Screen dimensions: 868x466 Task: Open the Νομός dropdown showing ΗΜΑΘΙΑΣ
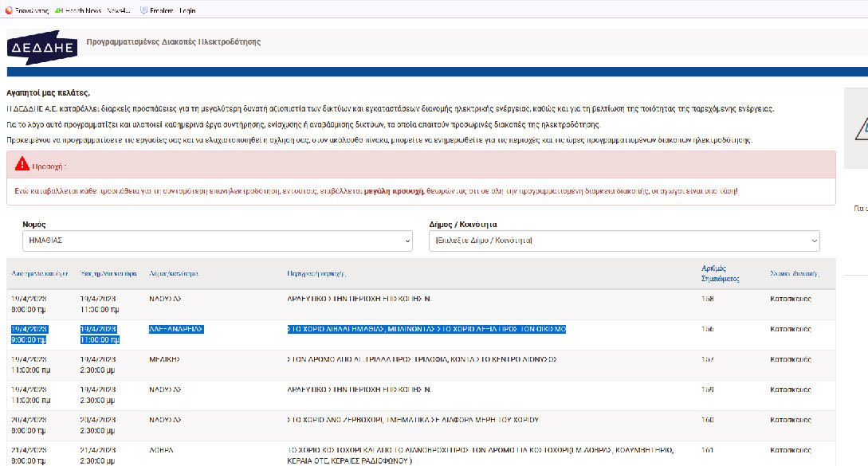(217, 241)
